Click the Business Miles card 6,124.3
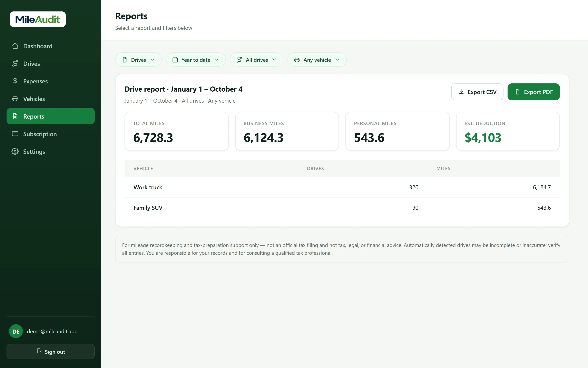Viewport: 588px width, 368px height. pos(287,131)
